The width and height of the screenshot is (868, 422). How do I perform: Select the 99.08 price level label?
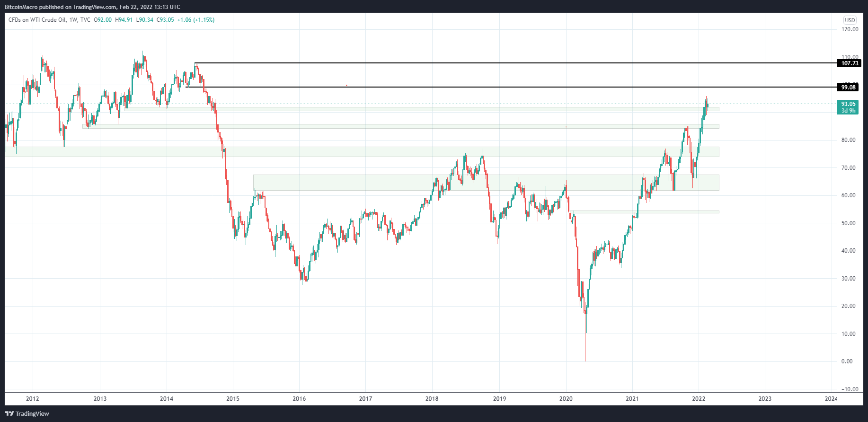[x=848, y=87]
